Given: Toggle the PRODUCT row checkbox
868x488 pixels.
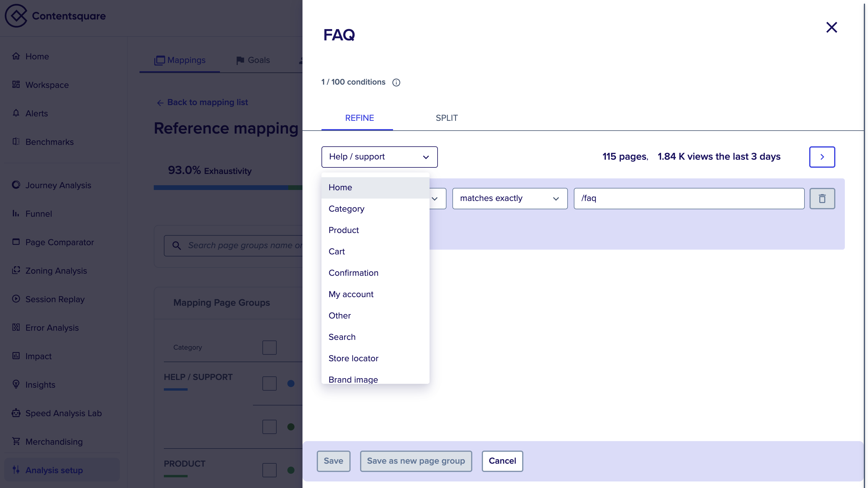Looking at the screenshot, I should [269, 470].
